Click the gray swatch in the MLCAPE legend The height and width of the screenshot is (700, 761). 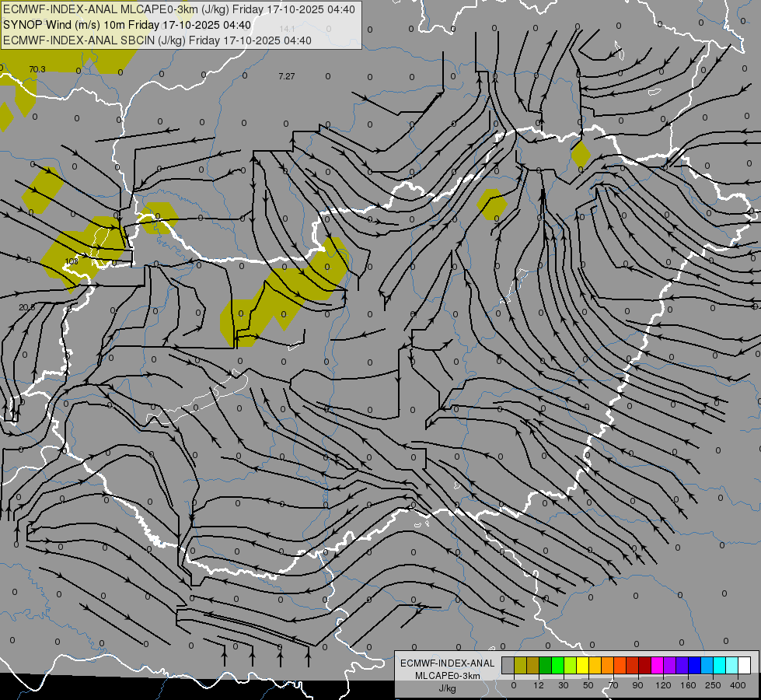(x=508, y=665)
